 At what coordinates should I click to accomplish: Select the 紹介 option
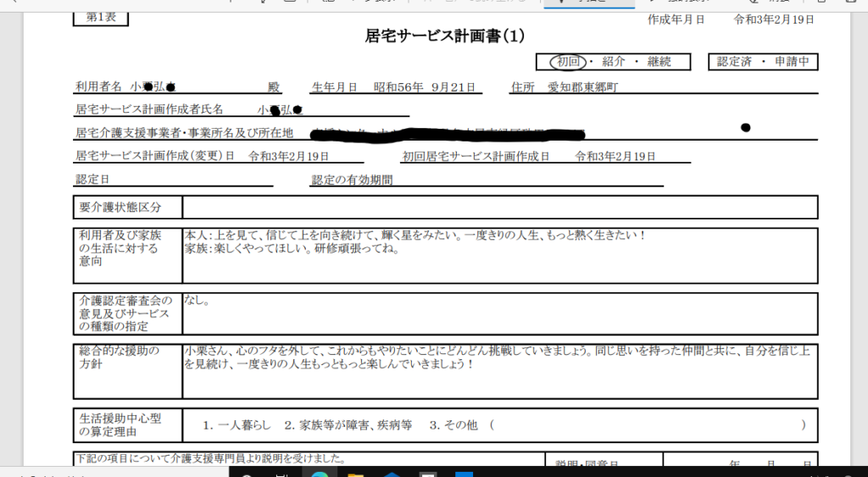[x=614, y=62]
